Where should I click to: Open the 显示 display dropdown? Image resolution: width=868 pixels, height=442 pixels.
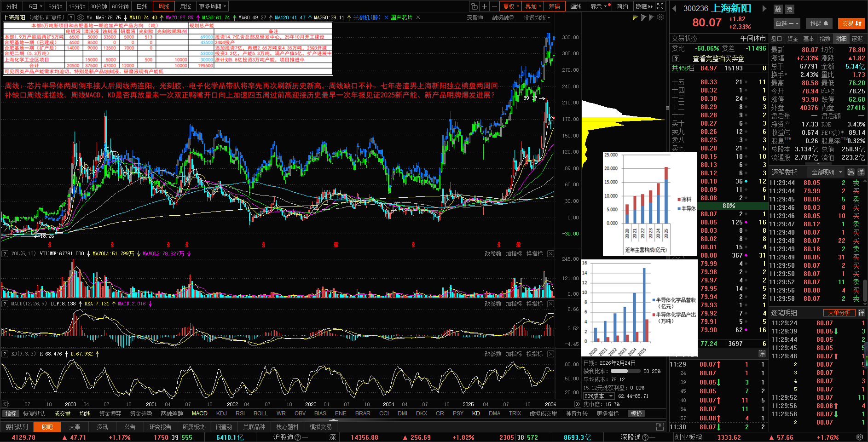coord(600,6)
